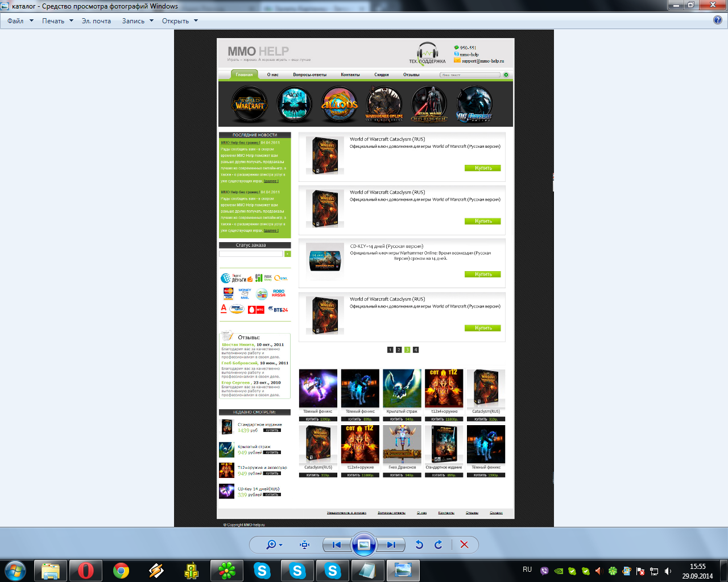The image size is (728, 582).
Task: Open Winamp lightning icon in the taskbar
Action: click(156, 571)
